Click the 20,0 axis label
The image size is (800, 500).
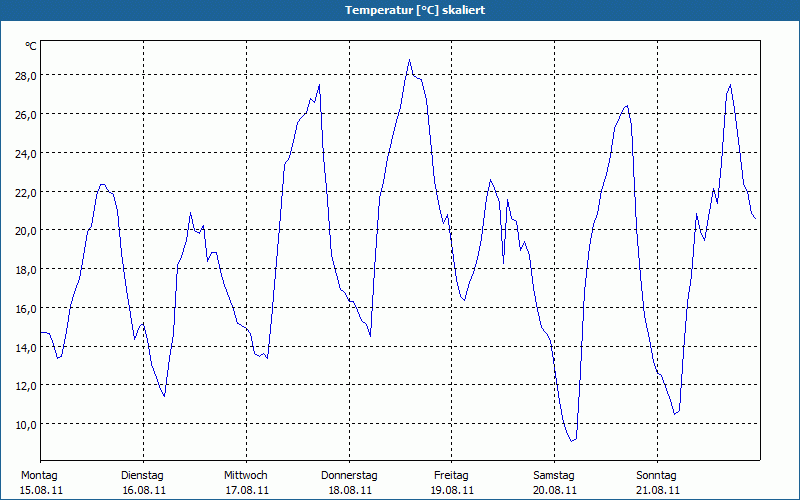(25, 231)
